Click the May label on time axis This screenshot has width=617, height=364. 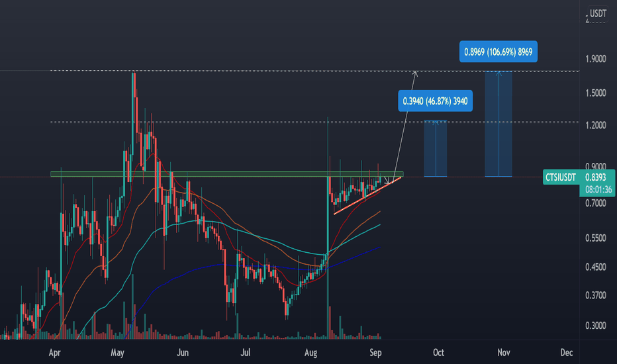pos(117,353)
